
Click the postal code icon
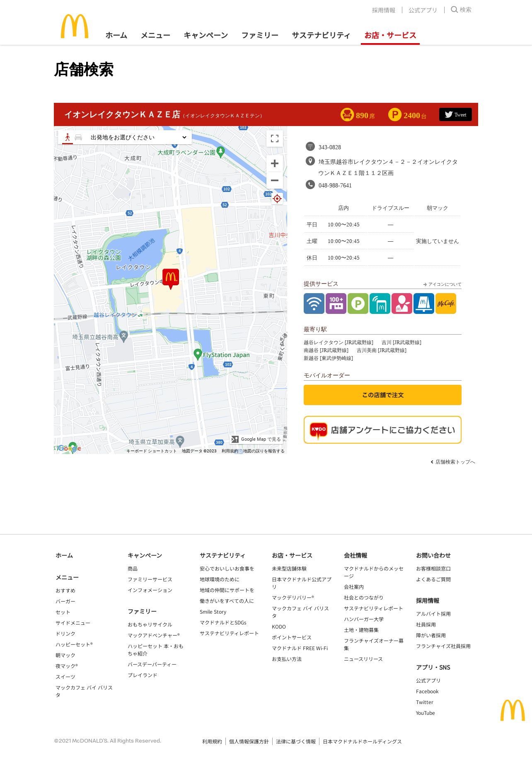point(310,146)
